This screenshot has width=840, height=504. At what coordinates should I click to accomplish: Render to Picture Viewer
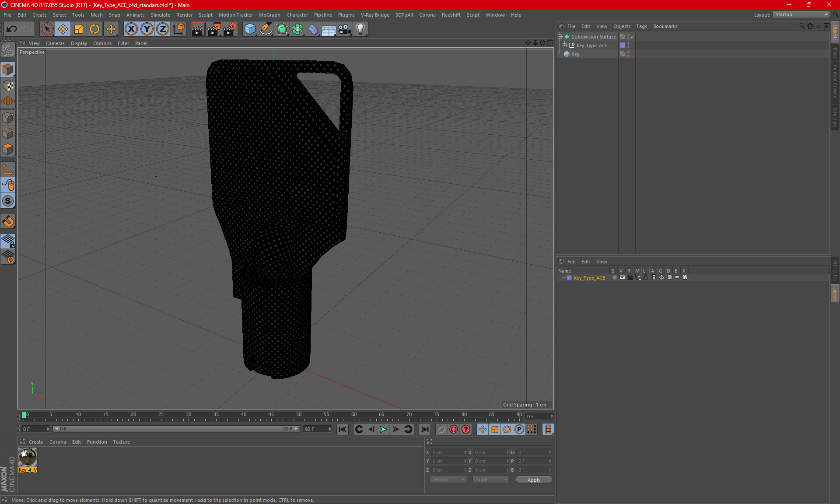[x=214, y=29]
